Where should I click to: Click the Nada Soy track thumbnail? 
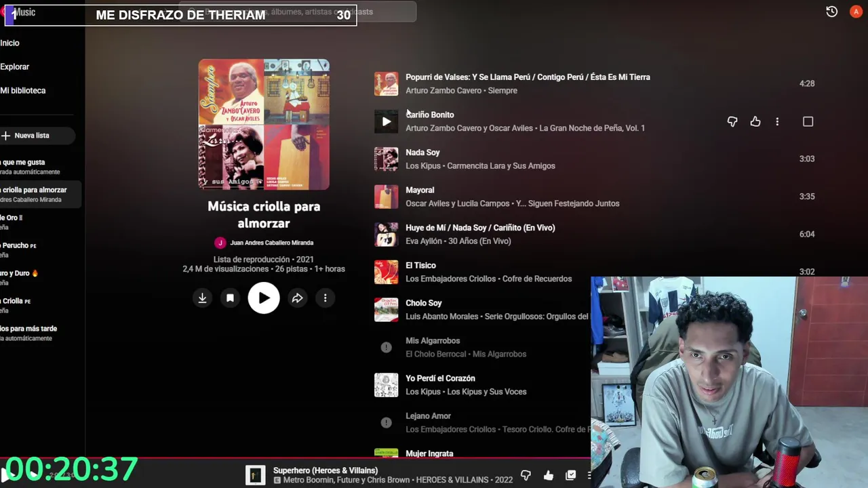(386, 159)
